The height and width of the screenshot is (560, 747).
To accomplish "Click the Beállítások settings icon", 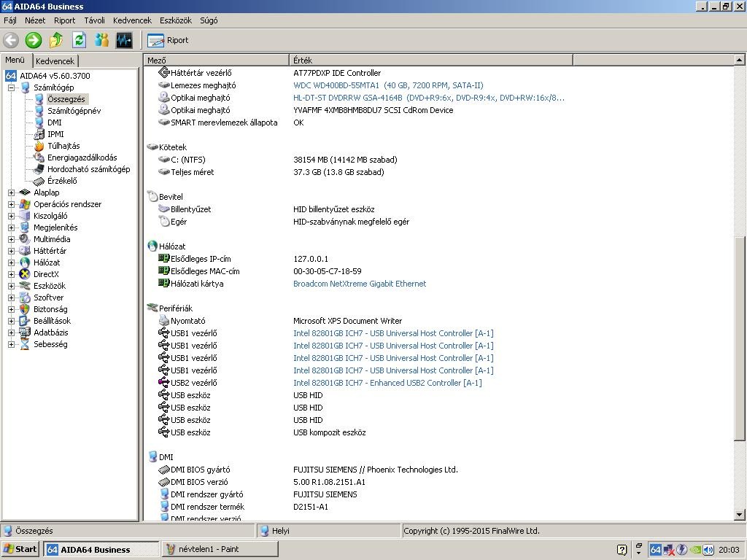I will (25, 321).
